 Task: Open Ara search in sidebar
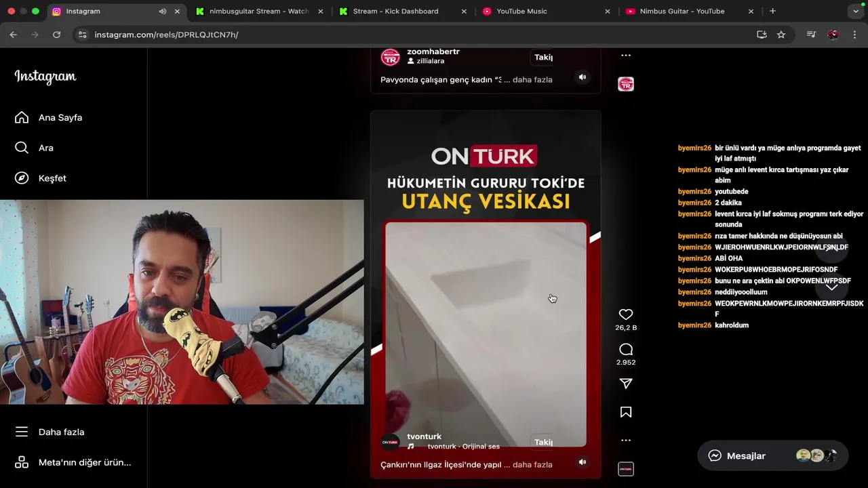click(x=34, y=148)
